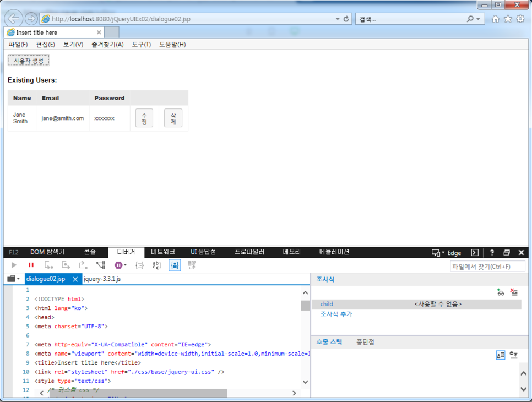The image size is (532, 402).
Task: Click the purple exception behavior icon
Action: tap(118, 265)
